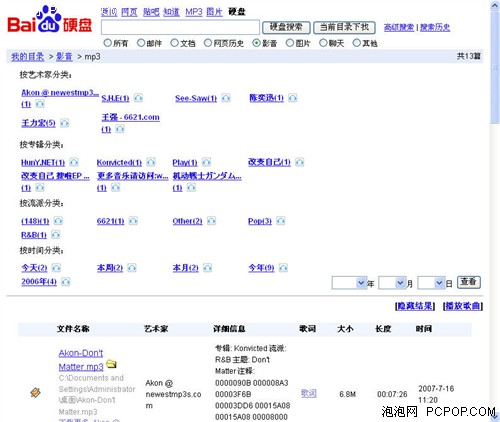
Task: Select the 文档 radio button
Action: pyautogui.click(x=174, y=43)
